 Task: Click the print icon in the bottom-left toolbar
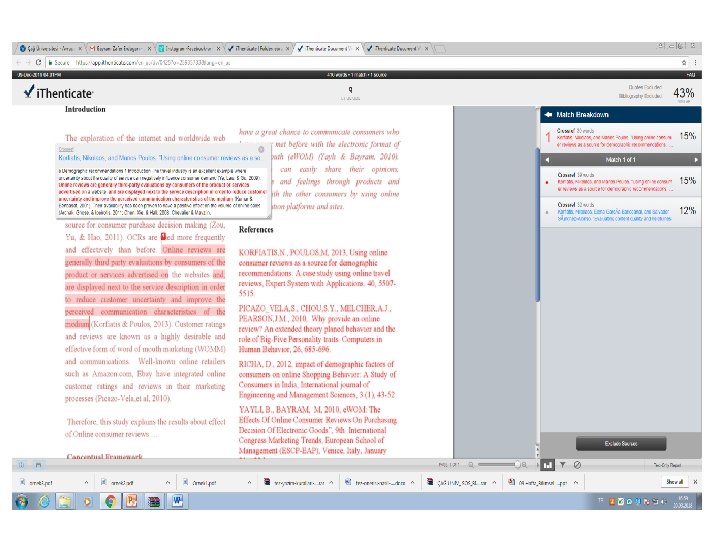pyautogui.click(x=38, y=465)
